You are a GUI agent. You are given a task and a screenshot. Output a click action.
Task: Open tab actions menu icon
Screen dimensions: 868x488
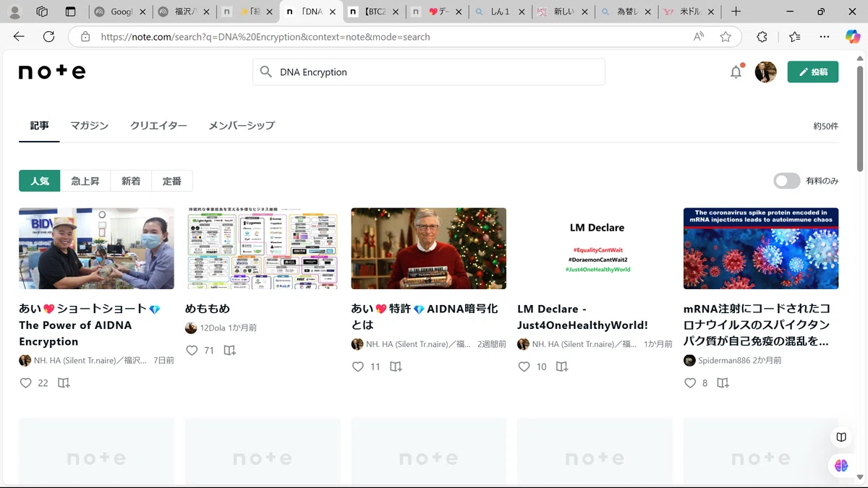point(70,12)
